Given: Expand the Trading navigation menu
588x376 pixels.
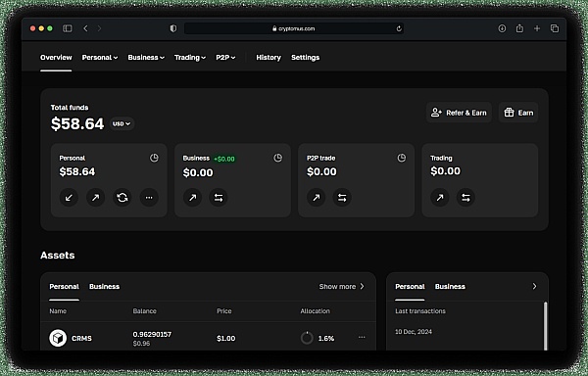Looking at the screenshot, I should [x=190, y=58].
